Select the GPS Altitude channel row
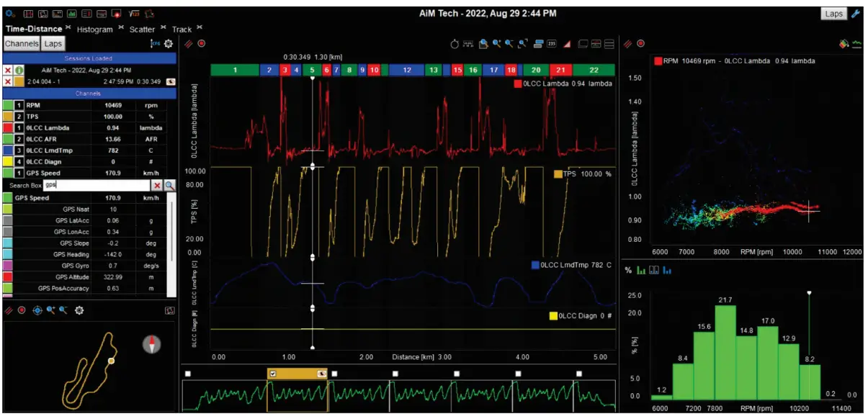Screen dimensions: 868x419 pos(86,277)
